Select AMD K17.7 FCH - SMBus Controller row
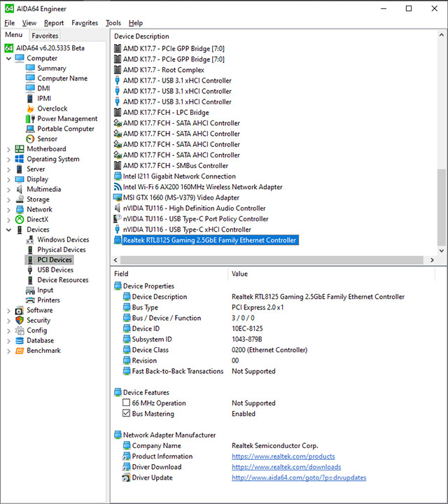448x504 pixels. click(x=171, y=165)
